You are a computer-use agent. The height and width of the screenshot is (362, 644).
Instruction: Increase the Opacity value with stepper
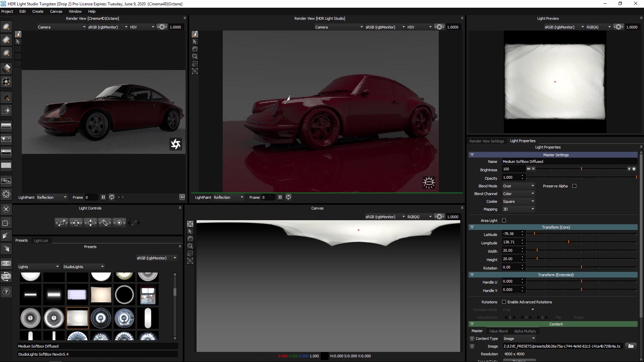pyautogui.click(x=522, y=176)
